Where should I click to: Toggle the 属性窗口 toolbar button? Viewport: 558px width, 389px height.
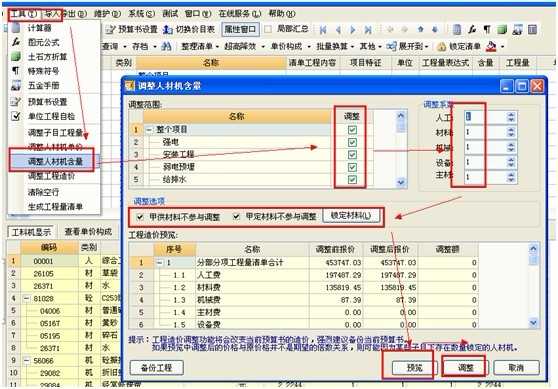coord(240,29)
